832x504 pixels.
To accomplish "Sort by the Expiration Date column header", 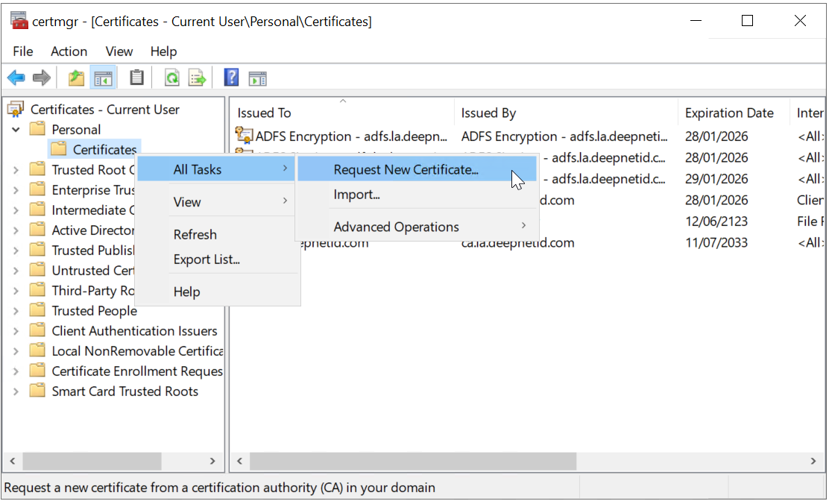I will tap(728, 113).
